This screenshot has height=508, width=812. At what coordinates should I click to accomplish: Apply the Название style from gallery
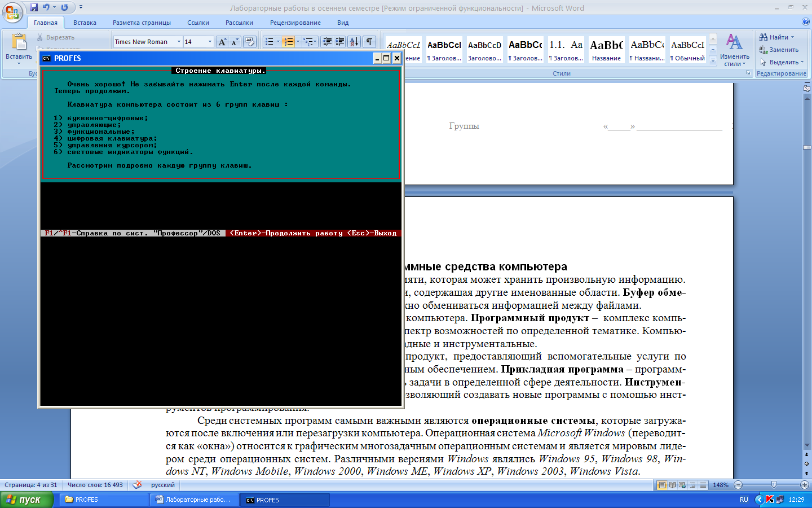(606, 50)
